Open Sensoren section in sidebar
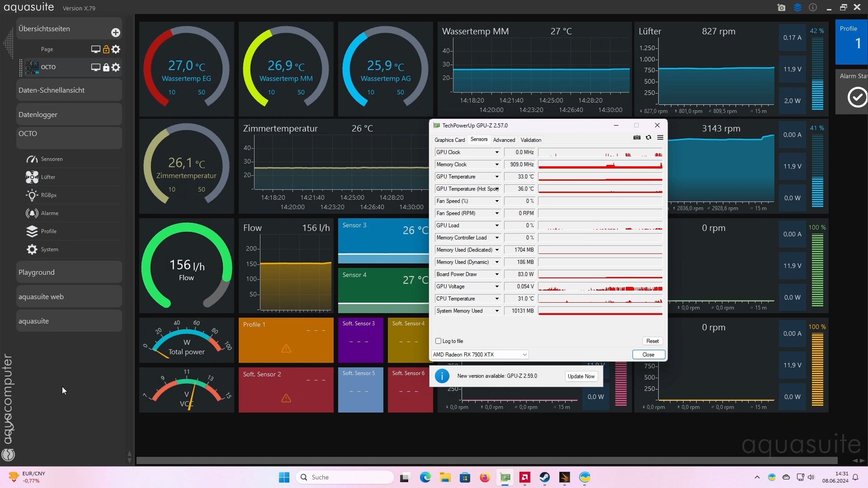 (x=52, y=159)
